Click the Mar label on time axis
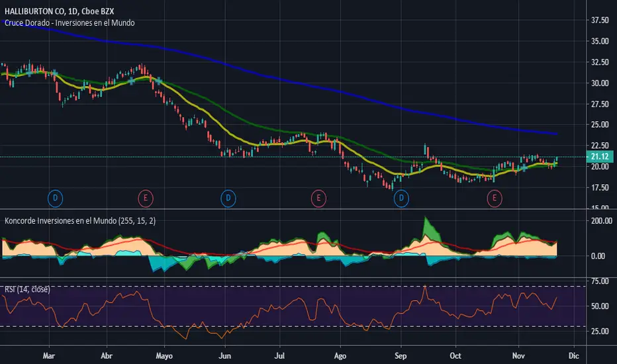This screenshot has width=617, height=364. [49, 356]
